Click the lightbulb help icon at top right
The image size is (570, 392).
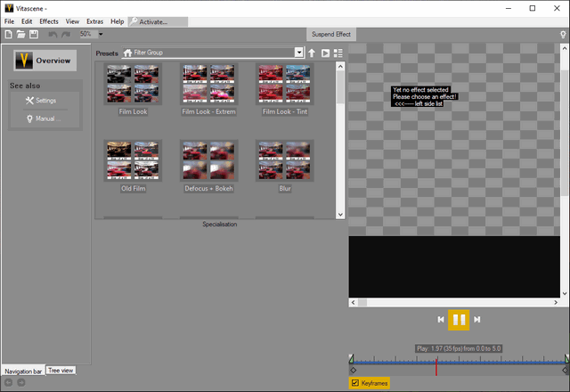click(562, 34)
